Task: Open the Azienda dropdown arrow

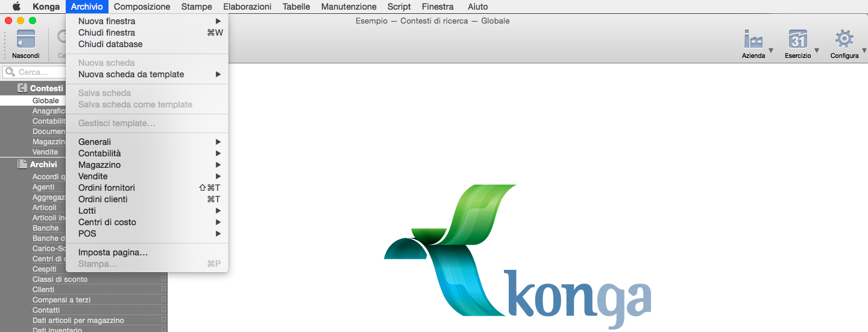Action: (771, 51)
